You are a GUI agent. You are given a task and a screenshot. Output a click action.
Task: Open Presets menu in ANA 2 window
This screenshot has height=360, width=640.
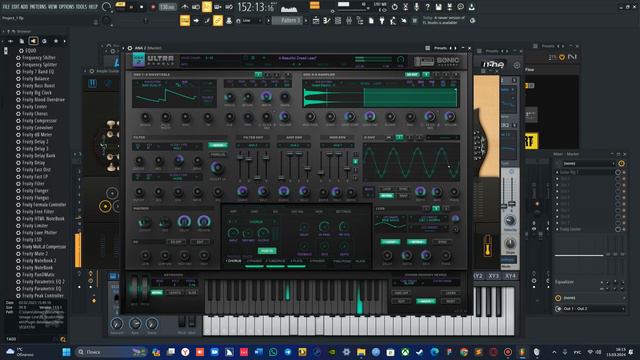click(440, 48)
